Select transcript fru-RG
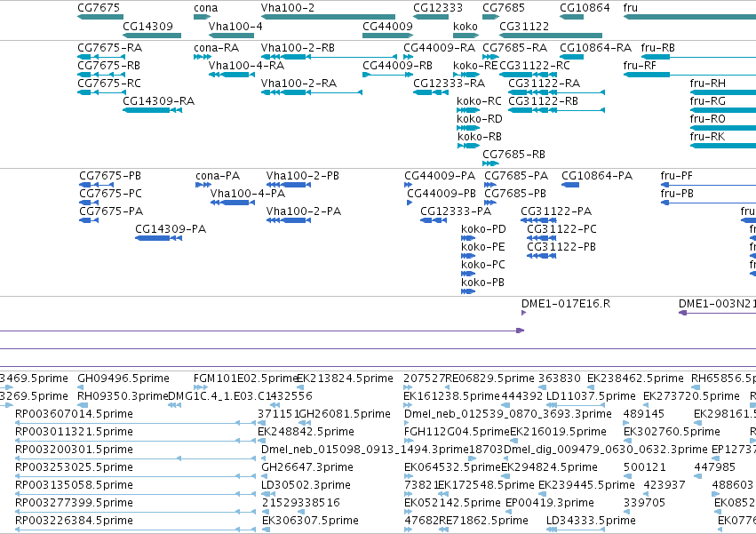Screen dimensions: 756x534 [x=723, y=110]
